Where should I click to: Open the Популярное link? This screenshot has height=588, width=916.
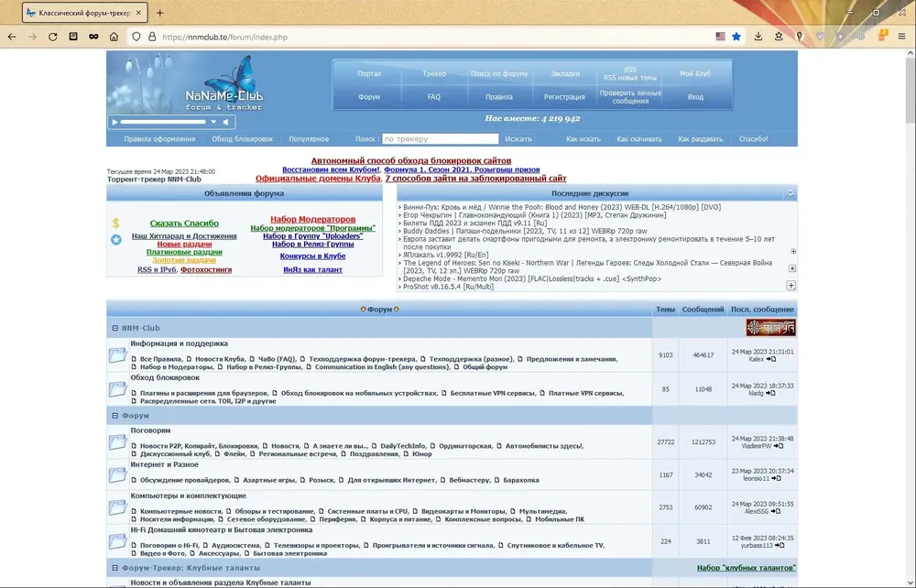[x=309, y=139]
